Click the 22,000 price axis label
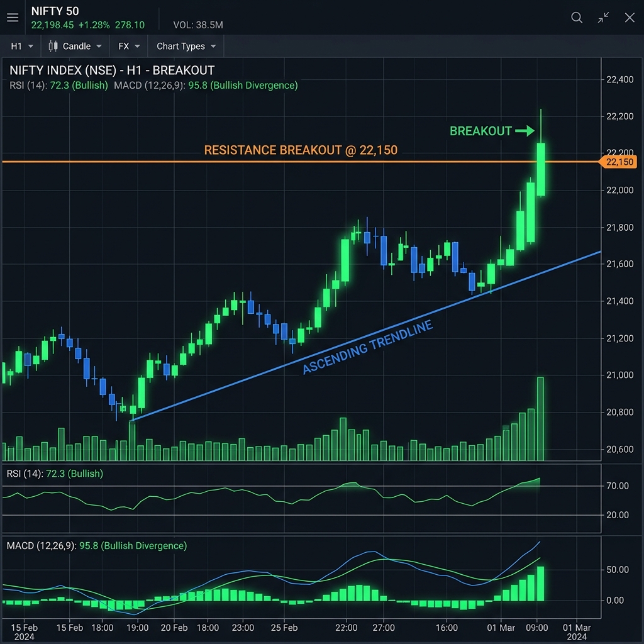Screen dimensions: 644x644 619,190
